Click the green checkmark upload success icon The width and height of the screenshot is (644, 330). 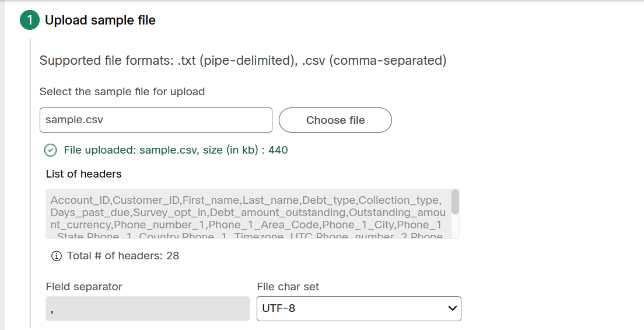click(51, 150)
